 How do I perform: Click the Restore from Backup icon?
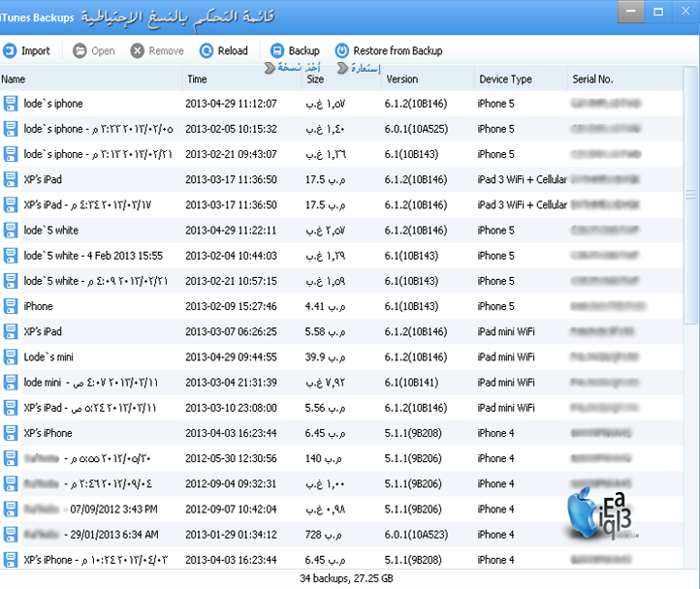pos(341,50)
